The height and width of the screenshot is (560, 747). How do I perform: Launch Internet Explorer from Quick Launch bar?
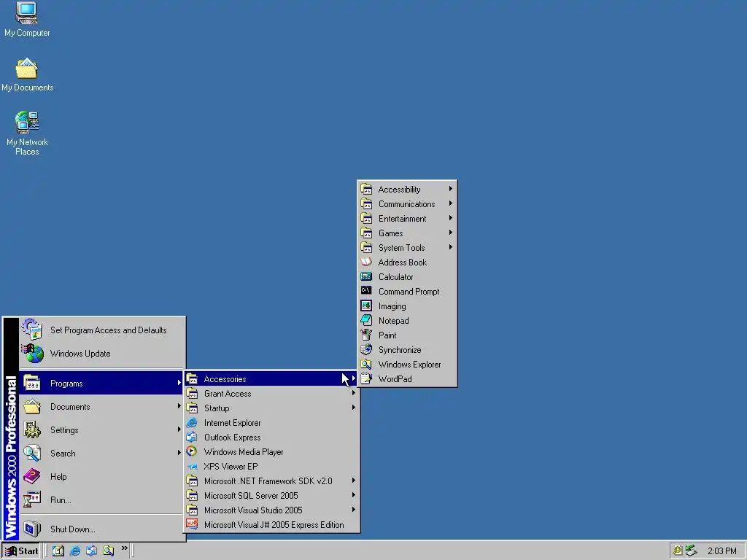click(75, 551)
